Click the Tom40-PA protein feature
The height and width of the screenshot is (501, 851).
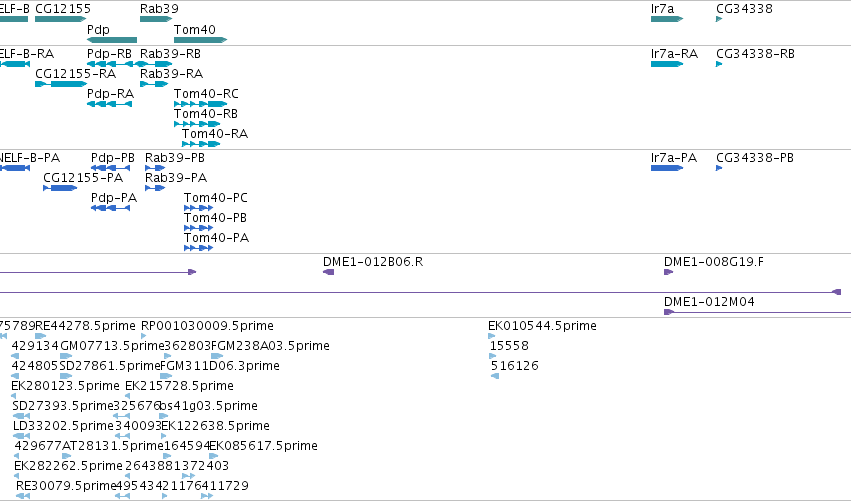coord(198,248)
